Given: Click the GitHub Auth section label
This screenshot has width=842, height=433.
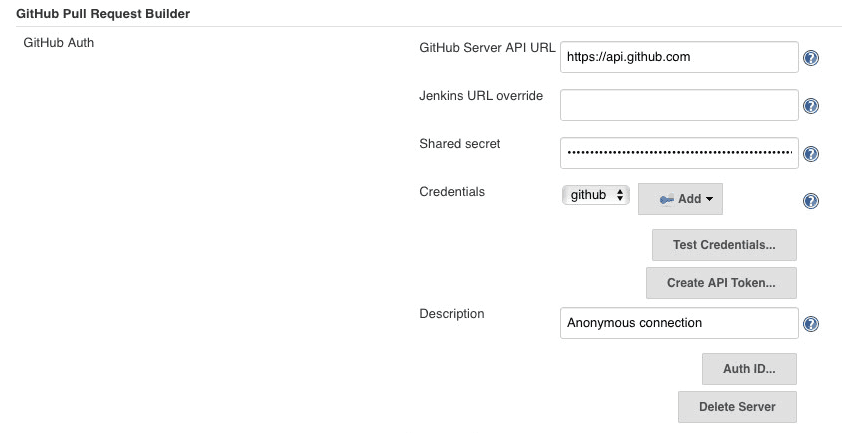Looking at the screenshot, I should 59,42.
